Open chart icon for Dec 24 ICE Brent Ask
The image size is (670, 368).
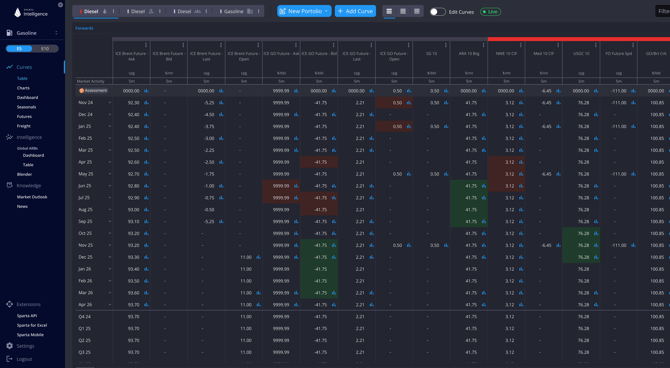tap(146, 115)
